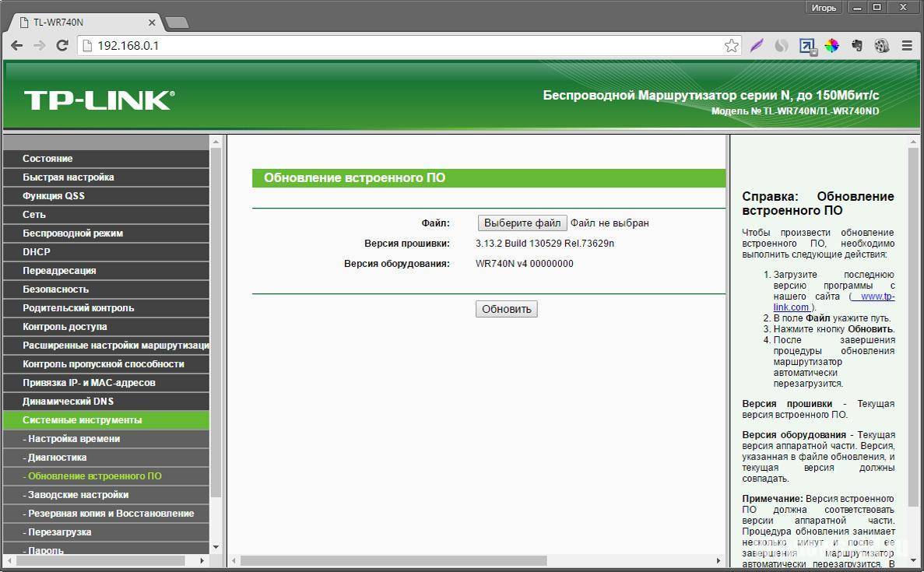The width and height of the screenshot is (924, 572).
Task: Open the Chrome hamburger menu
Action: [x=907, y=46]
